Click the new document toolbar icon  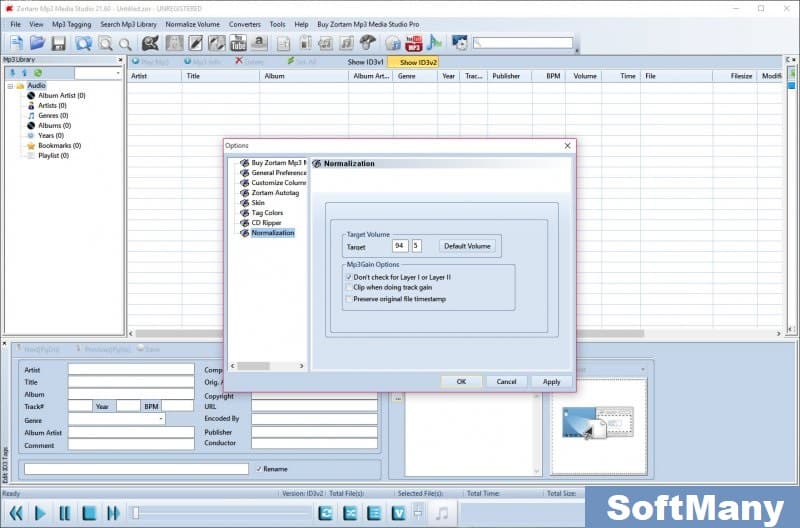click(17, 43)
